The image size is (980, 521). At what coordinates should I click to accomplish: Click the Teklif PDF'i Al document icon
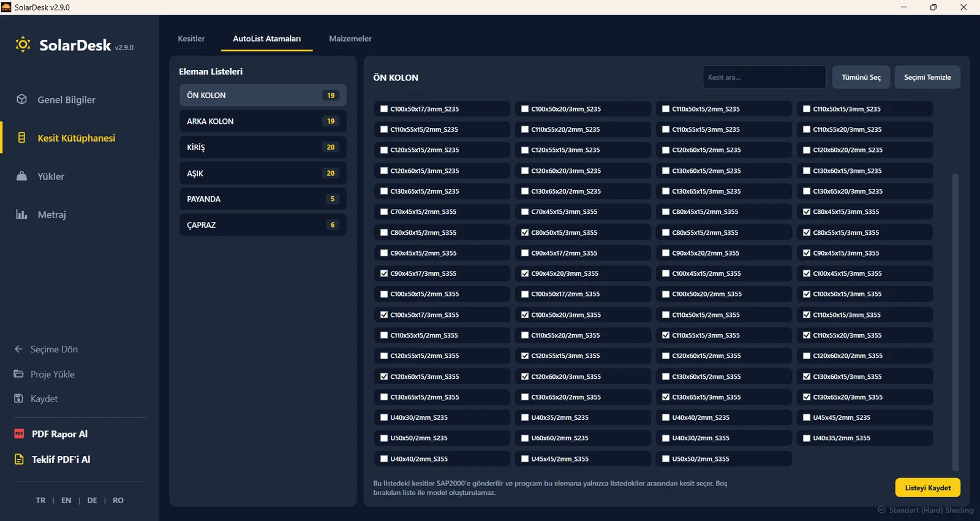[19, 459]
